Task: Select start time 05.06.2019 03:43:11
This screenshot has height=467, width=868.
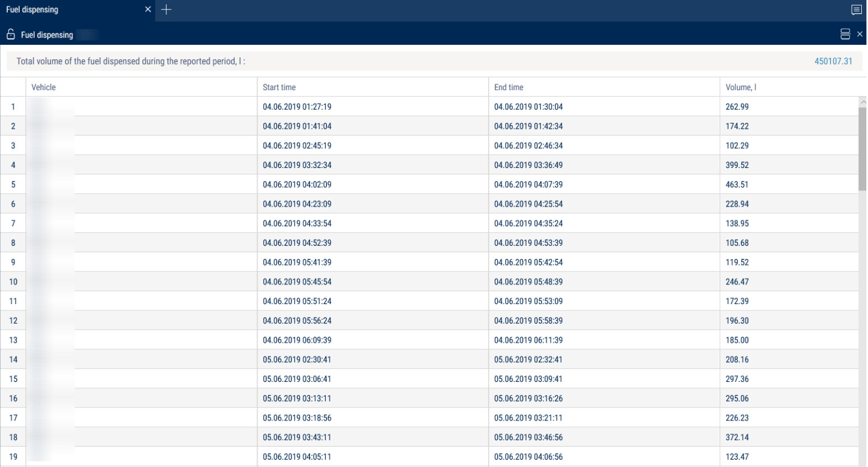Action: coord(297,437)
